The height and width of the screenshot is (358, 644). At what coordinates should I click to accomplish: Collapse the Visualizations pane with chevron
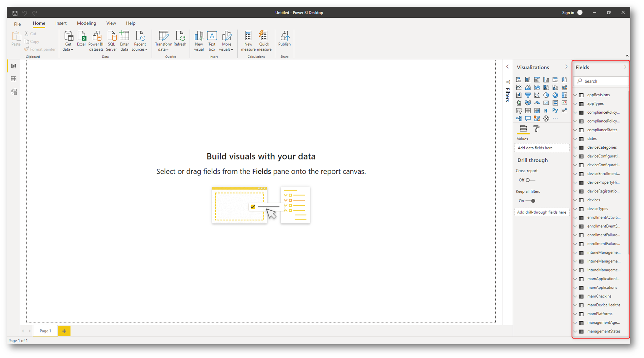pyautogui.click(x=566, y=67)
